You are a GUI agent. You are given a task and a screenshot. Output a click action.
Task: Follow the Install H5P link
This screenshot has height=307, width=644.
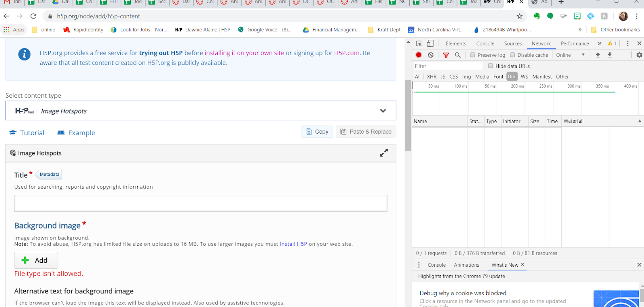[293, 244]
